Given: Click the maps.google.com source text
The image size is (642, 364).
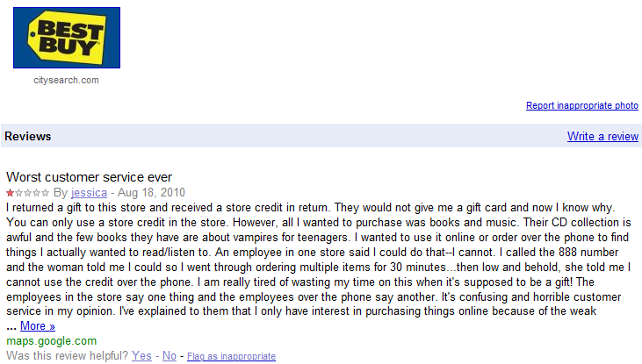Looking at the screenshot, I should click(51, 340).
